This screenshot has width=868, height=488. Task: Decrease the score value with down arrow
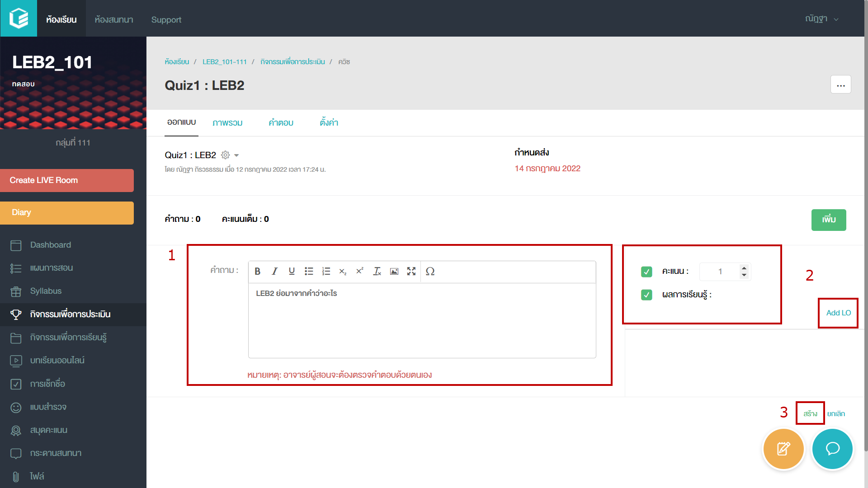point(744,275)
